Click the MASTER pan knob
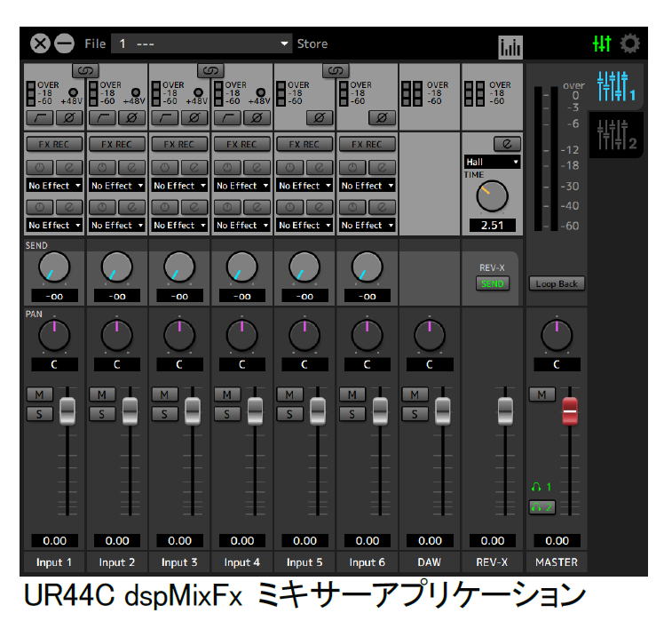The image size is (672, 621). (x=557, y=335)
